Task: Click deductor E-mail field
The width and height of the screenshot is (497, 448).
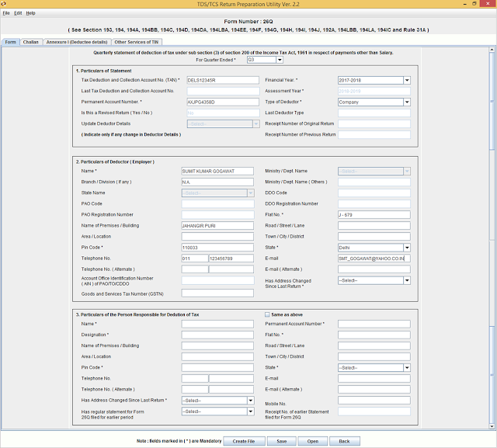Action: tap(374, 259)
